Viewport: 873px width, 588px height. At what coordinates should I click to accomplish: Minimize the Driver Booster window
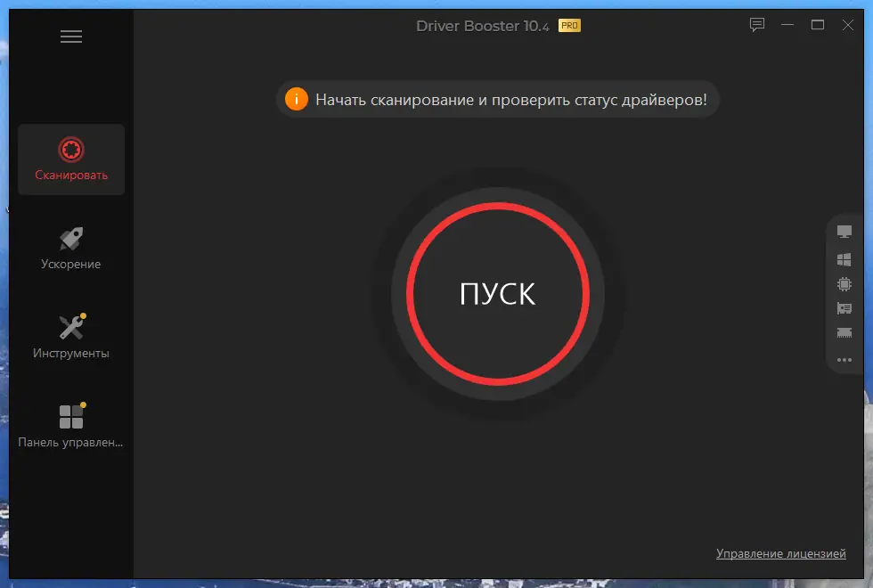pos(787,25)
